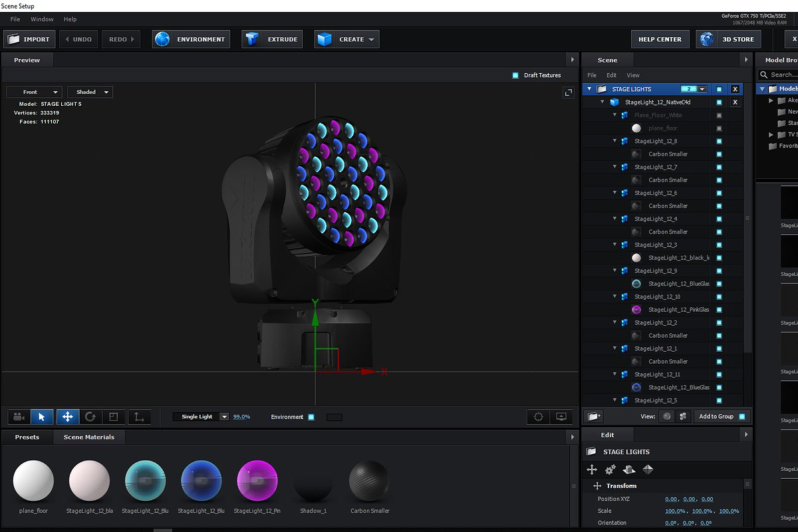Click the 3D Store globe icon
The image size is (798, 532).
(708, 39)
